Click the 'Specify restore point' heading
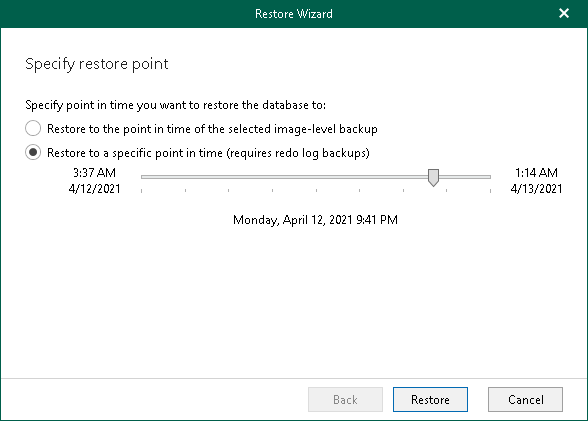The width and height of the screenshot is (588, 421). [97, 64]
